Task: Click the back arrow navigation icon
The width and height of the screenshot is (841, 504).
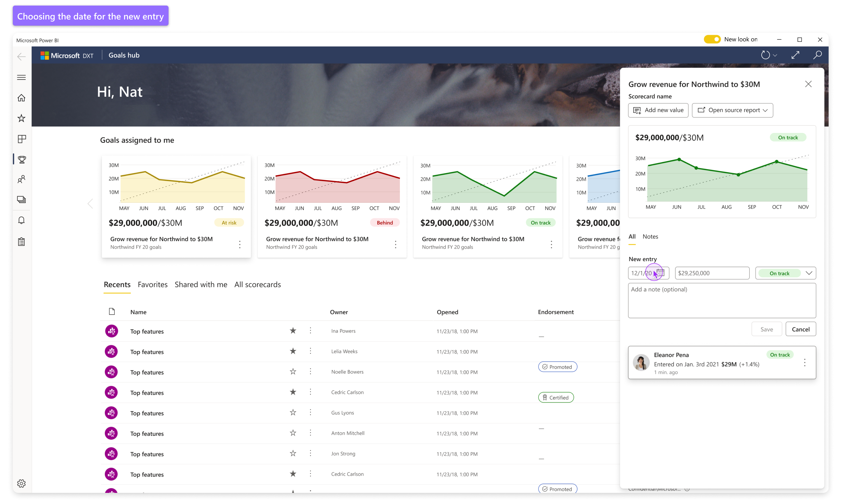Action: (x=21, y=56)
